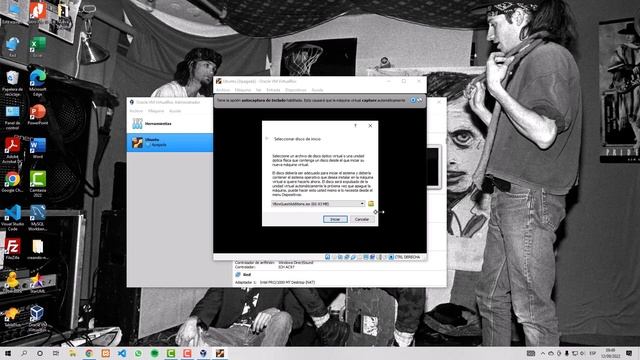Open Spotify from the taskbar
The height and width of the screenshot is (360, 640).
[x=154, y=353]
